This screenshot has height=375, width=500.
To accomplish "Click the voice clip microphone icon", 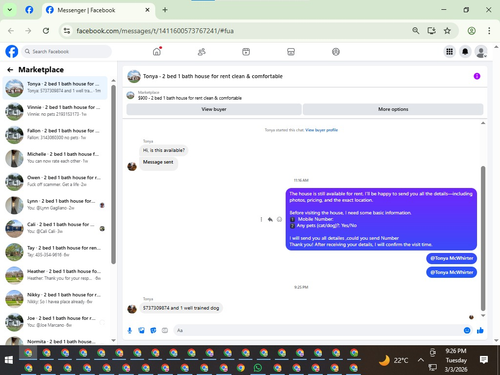I will (x=130, y=330).
